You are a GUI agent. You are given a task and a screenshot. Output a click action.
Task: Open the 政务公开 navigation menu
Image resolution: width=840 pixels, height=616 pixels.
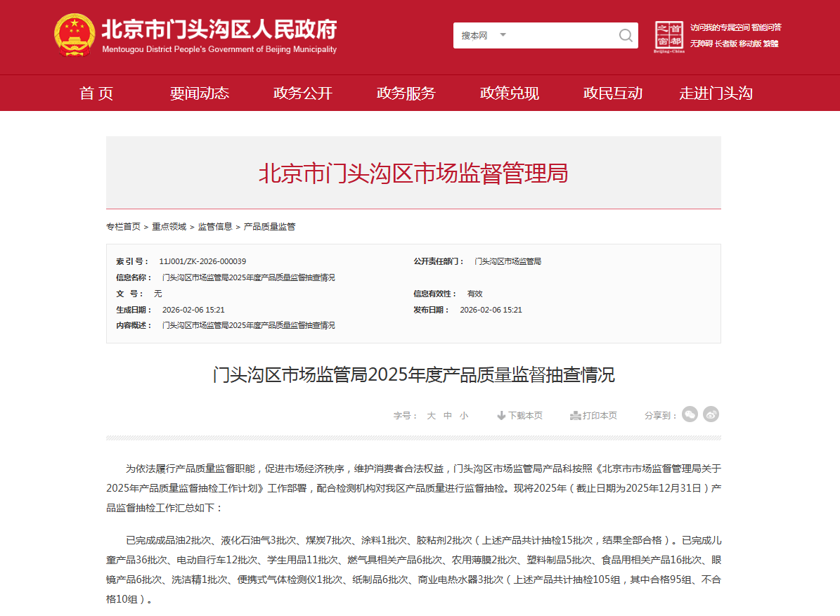coord(303,93)
